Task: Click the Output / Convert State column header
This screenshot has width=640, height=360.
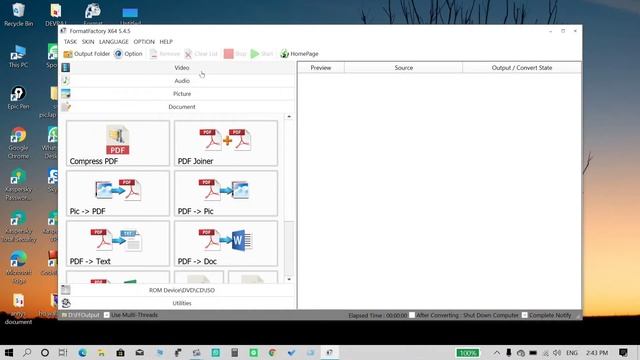Action: click(522, 68)
